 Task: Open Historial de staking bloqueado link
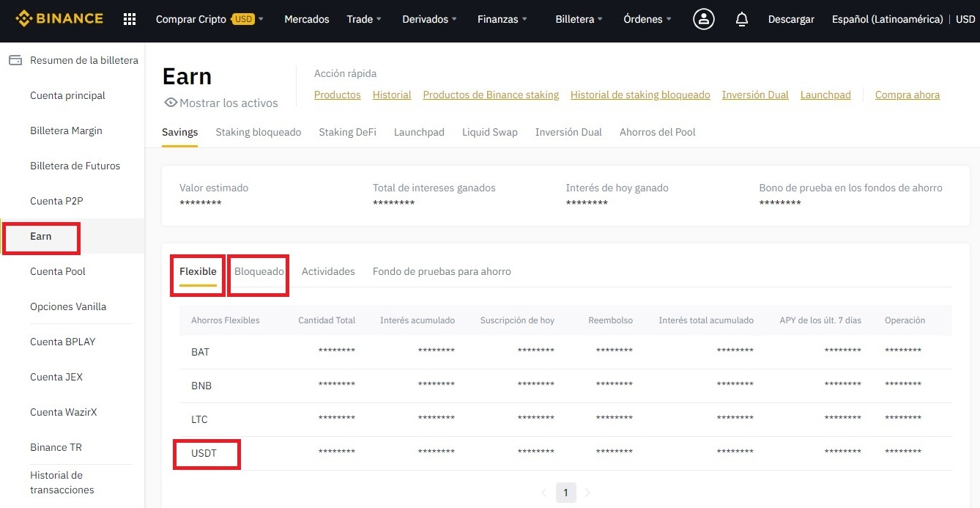click(x=640, y=95)
